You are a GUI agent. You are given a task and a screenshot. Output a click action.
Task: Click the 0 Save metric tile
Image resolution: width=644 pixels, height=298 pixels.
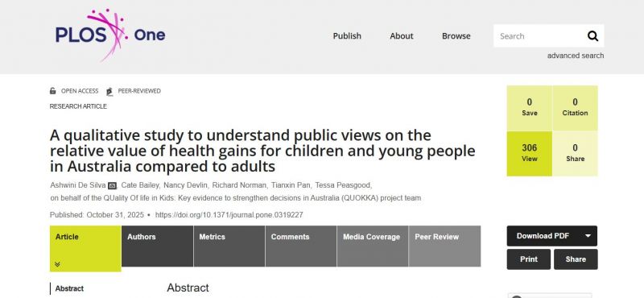pos(530,108)
